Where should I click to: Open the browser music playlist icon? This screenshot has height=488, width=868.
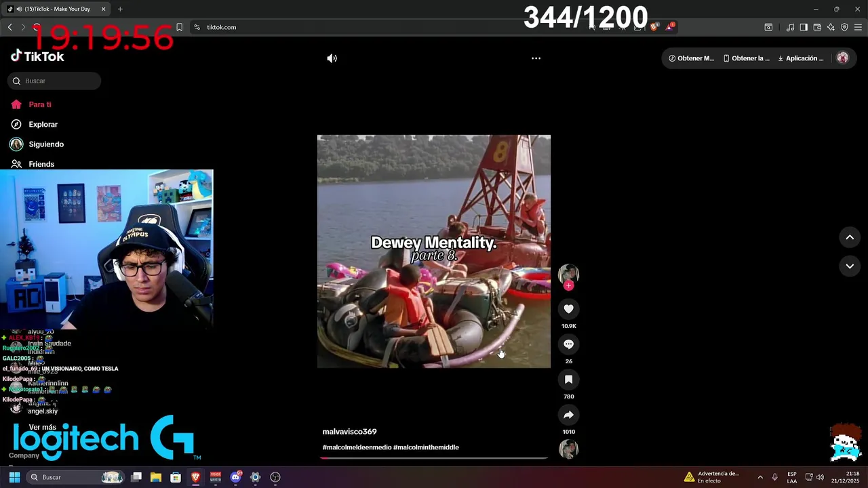790,27
